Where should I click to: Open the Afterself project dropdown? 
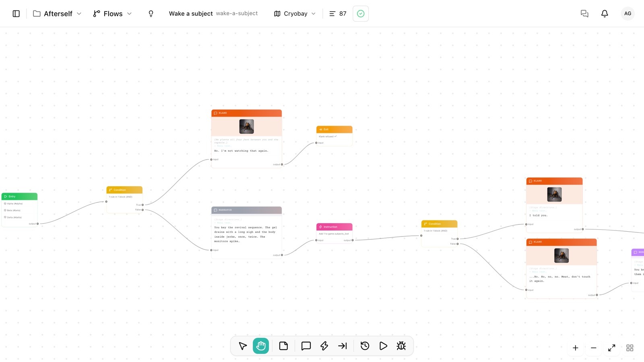coord(57,14)
